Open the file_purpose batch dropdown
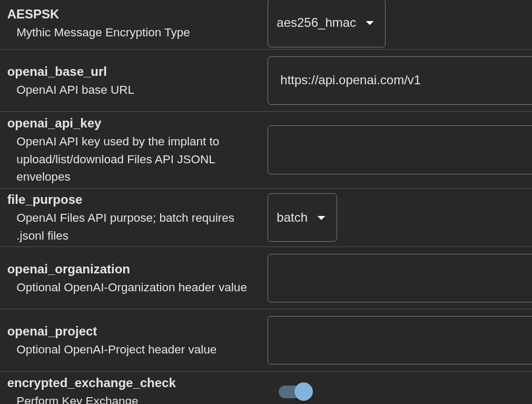 point(302,218)
